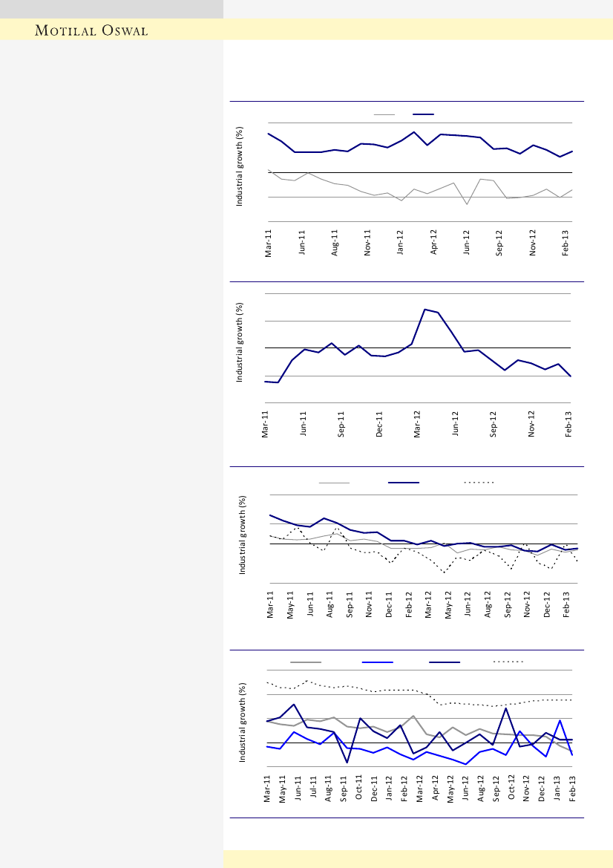
Task: Select bright blue legend line in bottom chart
Action: coord(377,661)
